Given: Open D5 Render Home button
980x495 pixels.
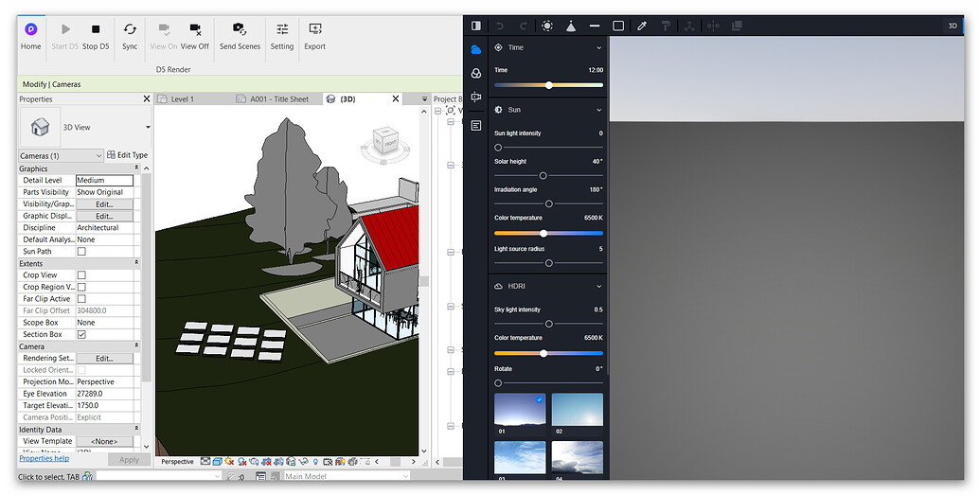Looking at the screenshot, I should [30, 36].
